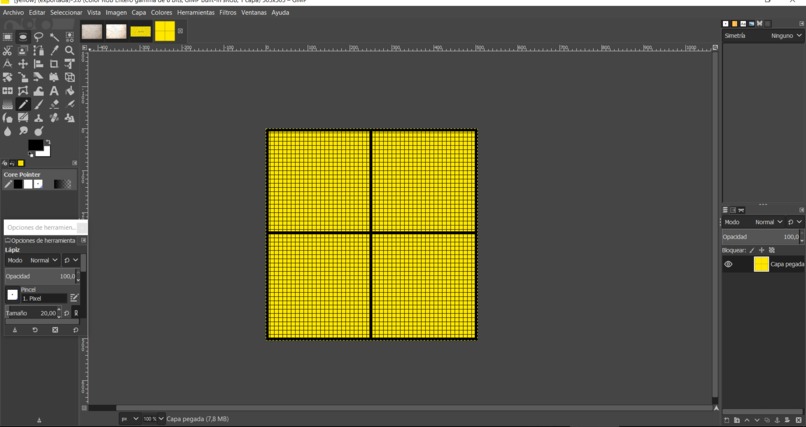Viewport: 806px width, 427px height.
Task: Open the Filtros menu
Action: [x=228, y=12]
